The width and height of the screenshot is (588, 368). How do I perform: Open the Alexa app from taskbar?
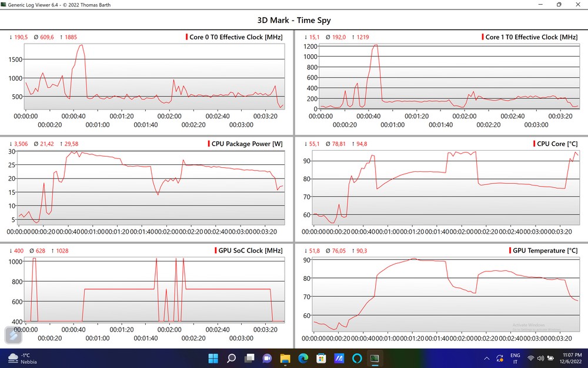357,358
